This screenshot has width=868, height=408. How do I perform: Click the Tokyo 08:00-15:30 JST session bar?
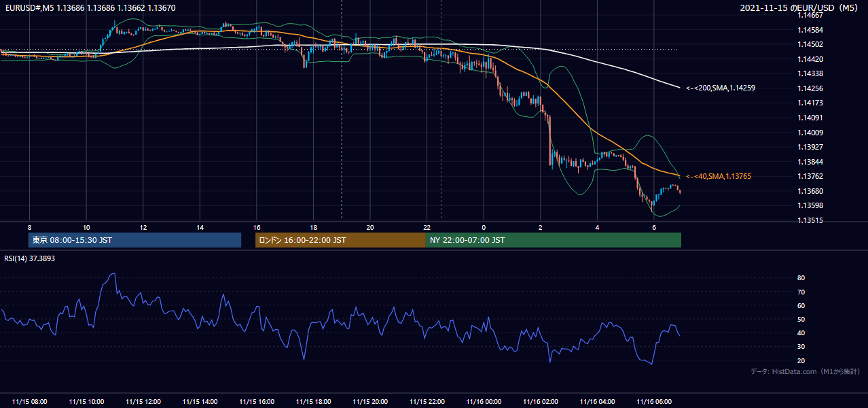134,240
